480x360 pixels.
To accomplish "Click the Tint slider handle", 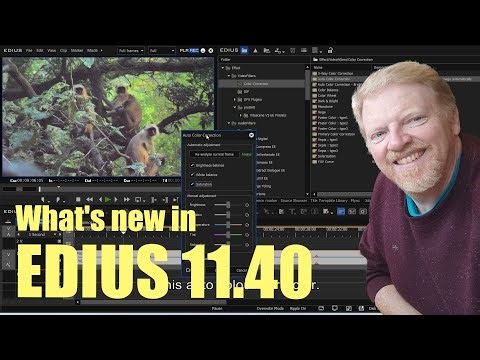I will (228, 235).
